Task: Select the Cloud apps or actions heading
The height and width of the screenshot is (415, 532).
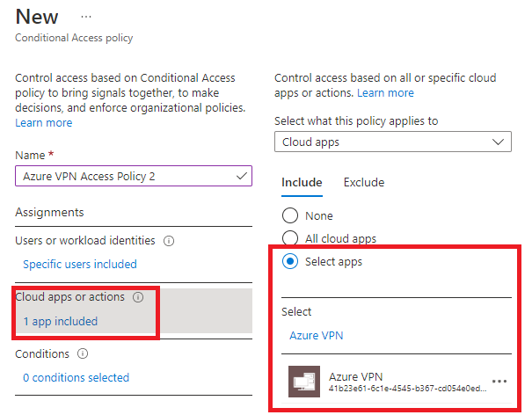Action: [x=70, y=297]
